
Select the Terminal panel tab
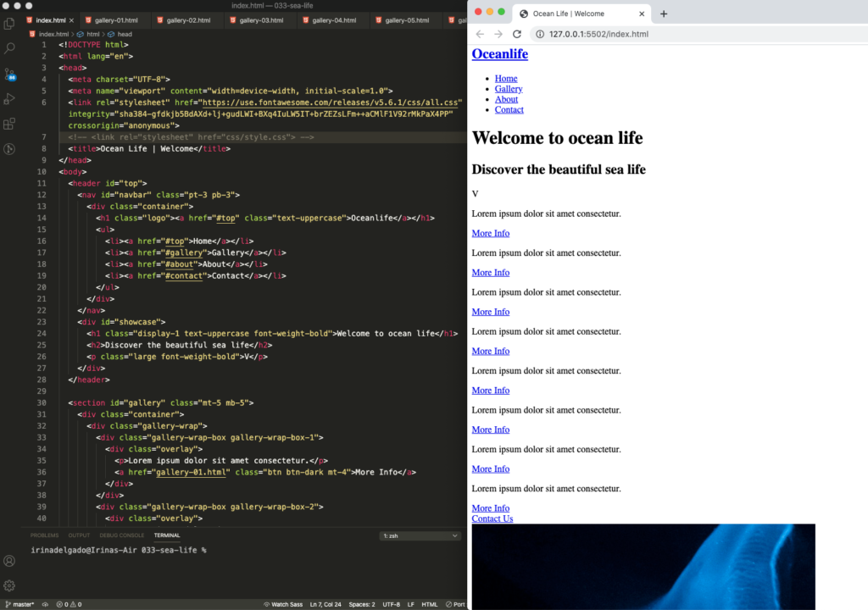coord(167,535)
